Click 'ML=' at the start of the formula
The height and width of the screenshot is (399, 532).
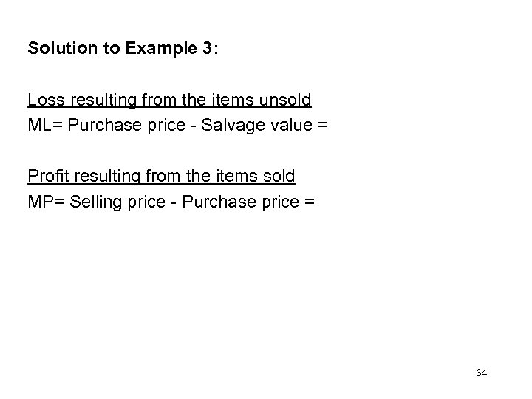pyautogui.click(x=44, y=126)
